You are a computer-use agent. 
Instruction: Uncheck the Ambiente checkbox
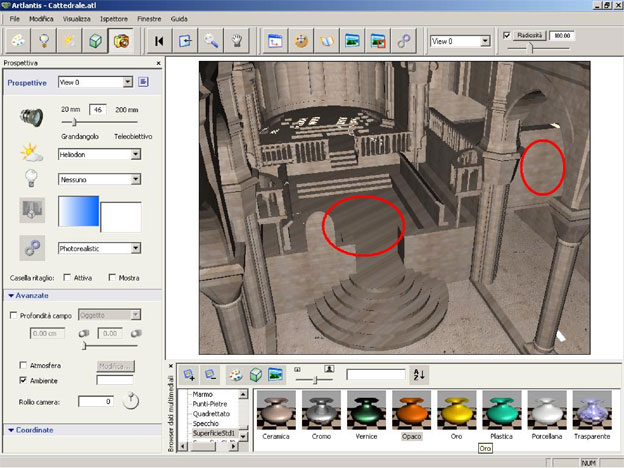[x=24, y=380]
